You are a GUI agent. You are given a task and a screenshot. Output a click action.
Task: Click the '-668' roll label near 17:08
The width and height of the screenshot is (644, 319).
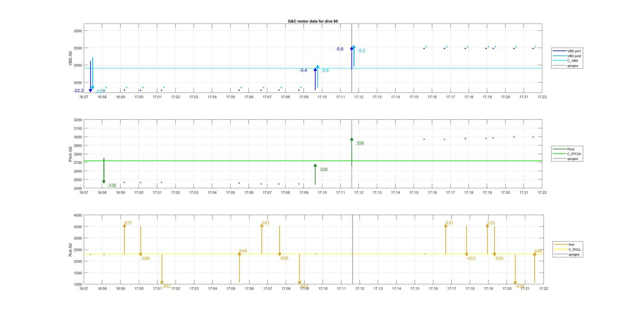click(284, 258)
